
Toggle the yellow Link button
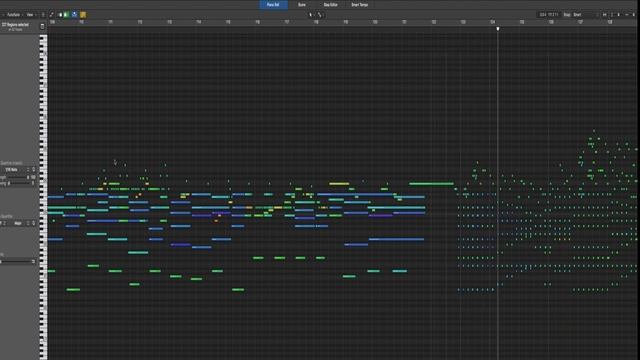(83, 15)
